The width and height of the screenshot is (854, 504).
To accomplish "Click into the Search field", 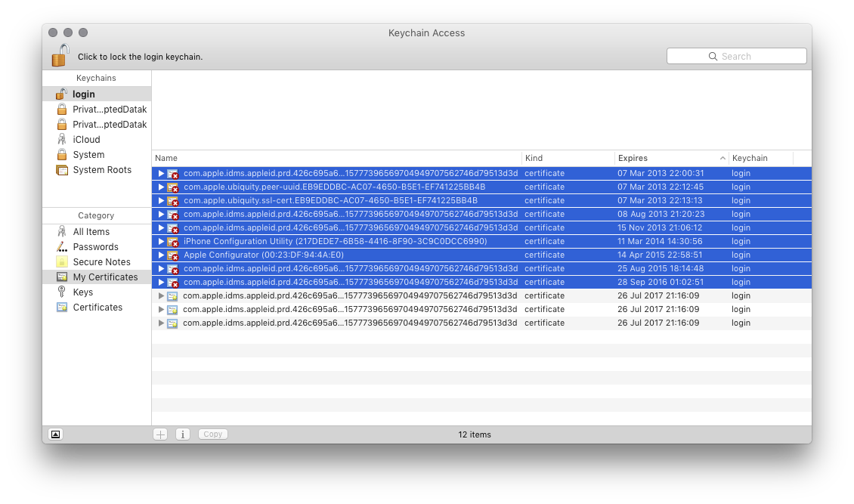I will pyautogui.click(x=736, y=56).
